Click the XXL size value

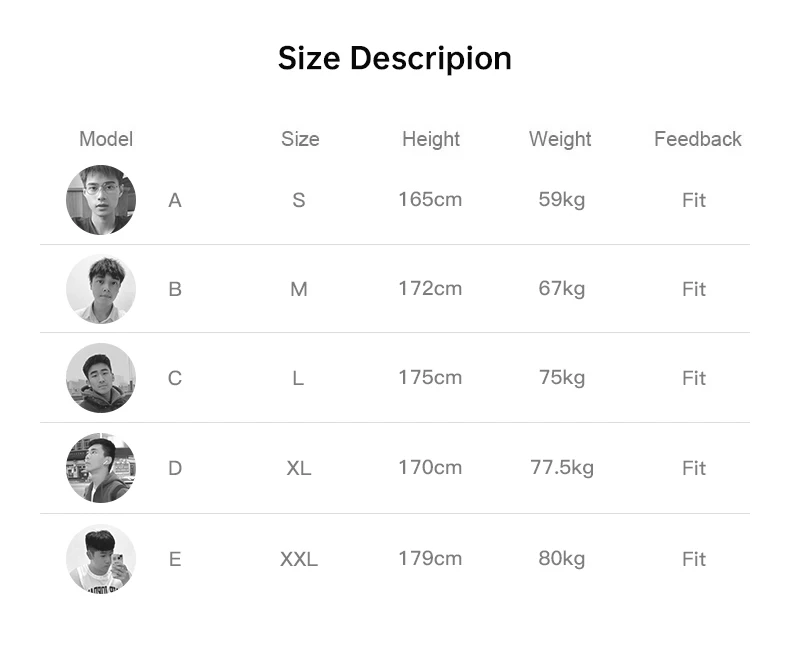299,559
